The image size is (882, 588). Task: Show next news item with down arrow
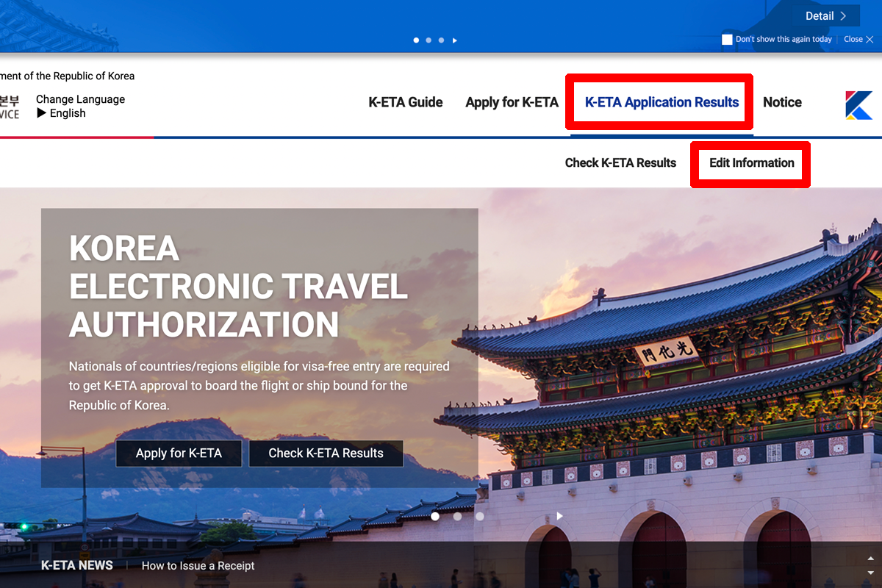tap(871, 573)
